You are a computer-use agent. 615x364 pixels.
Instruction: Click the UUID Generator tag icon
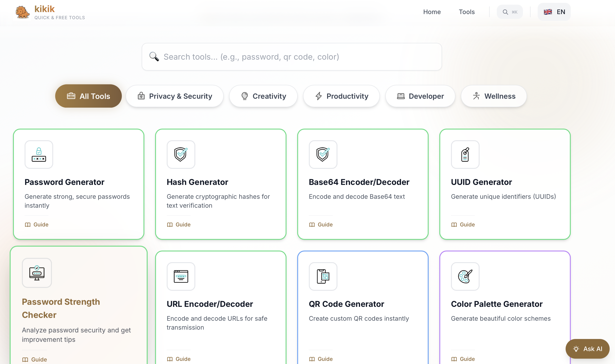coord(465,154)
